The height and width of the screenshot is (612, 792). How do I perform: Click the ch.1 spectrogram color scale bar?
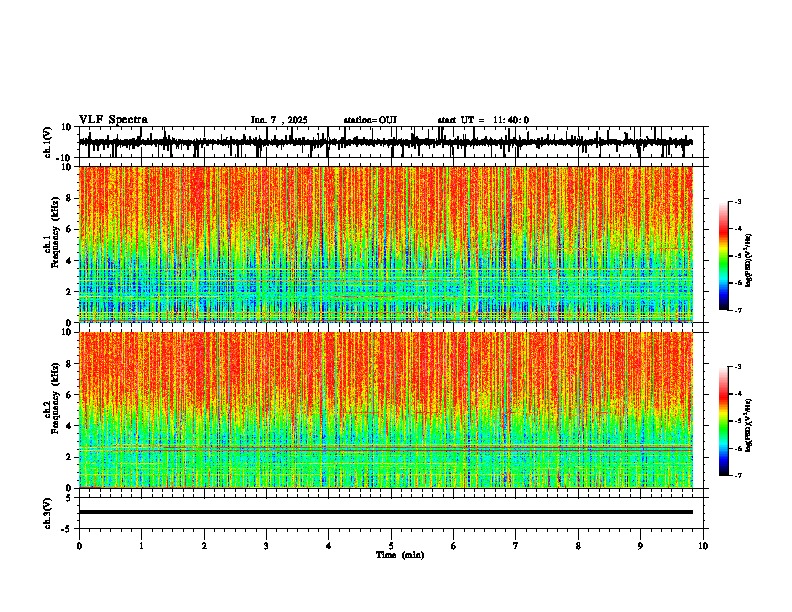coord(723,256)
